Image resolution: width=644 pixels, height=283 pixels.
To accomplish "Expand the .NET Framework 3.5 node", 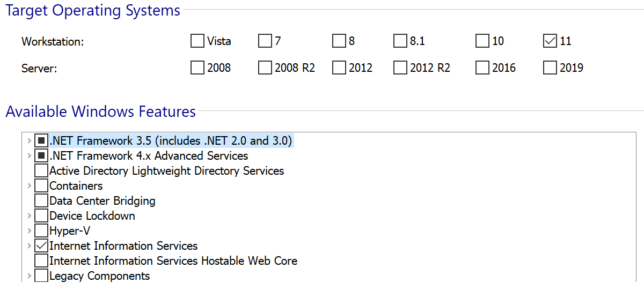I will [29, 141].
